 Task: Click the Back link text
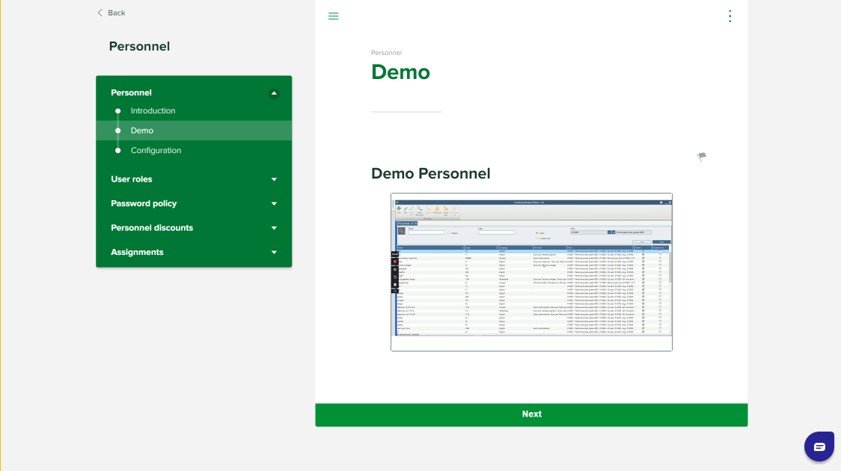pyautogui.click(x=117, y=13)
